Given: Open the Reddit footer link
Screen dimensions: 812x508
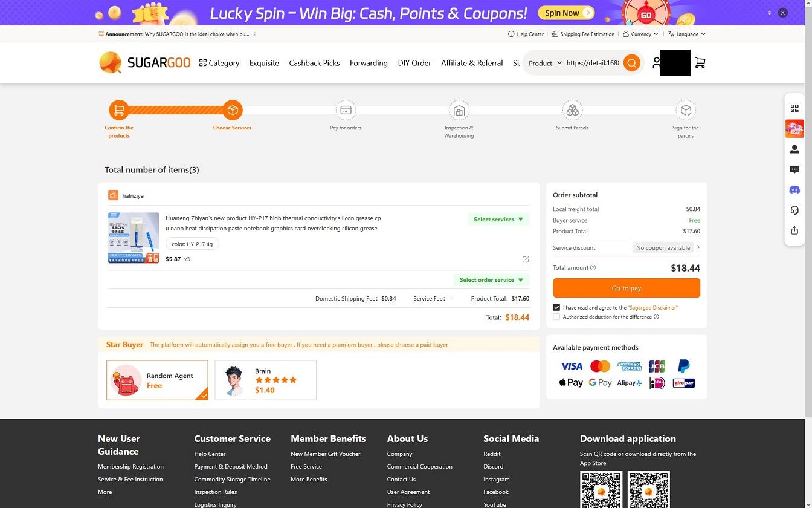Looking at the screenshot, I should tap(492, 454).
